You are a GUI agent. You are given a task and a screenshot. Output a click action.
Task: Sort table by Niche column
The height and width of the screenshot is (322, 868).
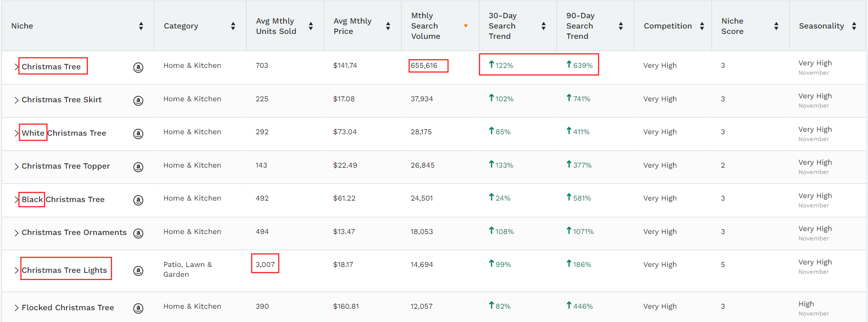[141, 26]
